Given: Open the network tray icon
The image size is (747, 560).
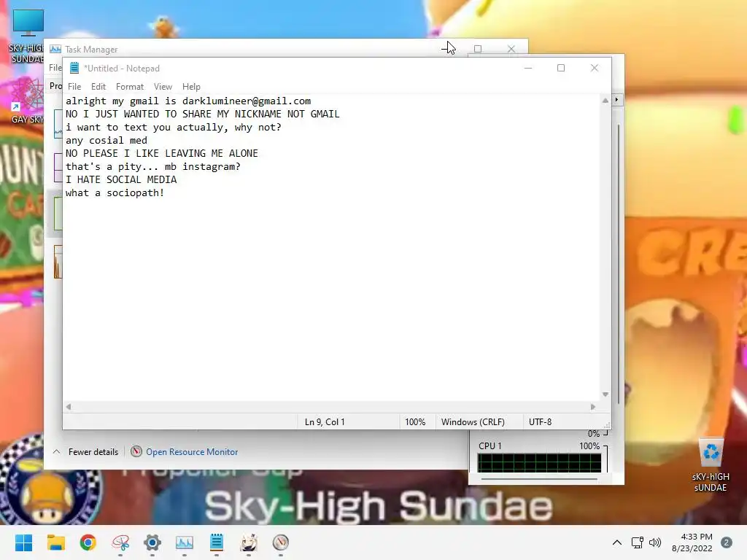Looking at the screenshot, I should tap(637, 542).
